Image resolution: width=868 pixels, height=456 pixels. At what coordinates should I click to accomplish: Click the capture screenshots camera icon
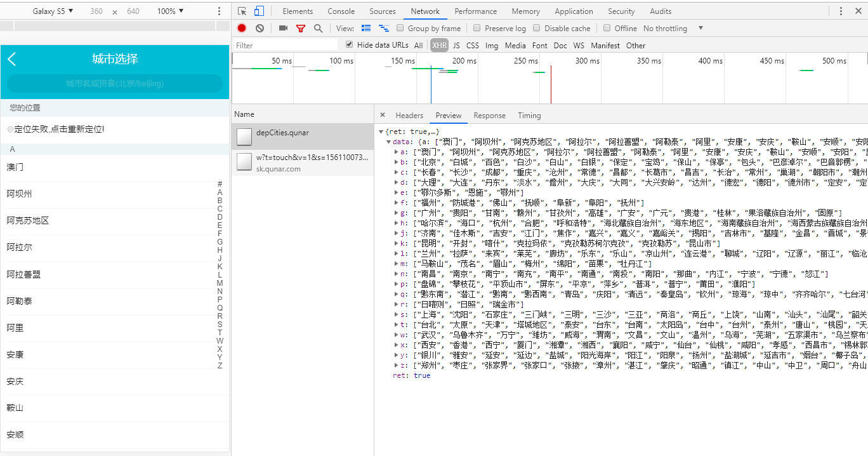click(x=283, y=28)
